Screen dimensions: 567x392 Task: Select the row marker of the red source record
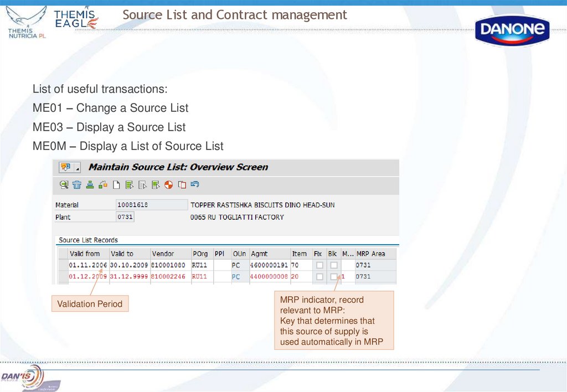(62, 276)
